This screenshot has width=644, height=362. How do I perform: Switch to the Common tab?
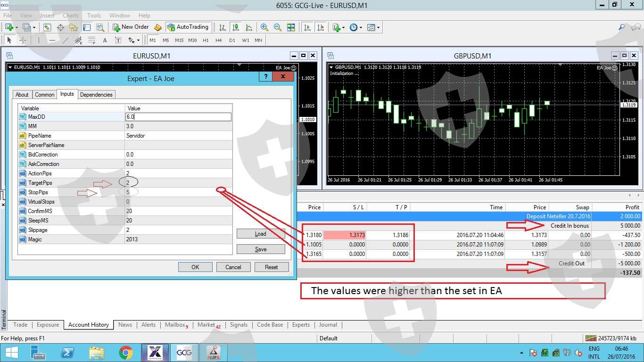45,95
